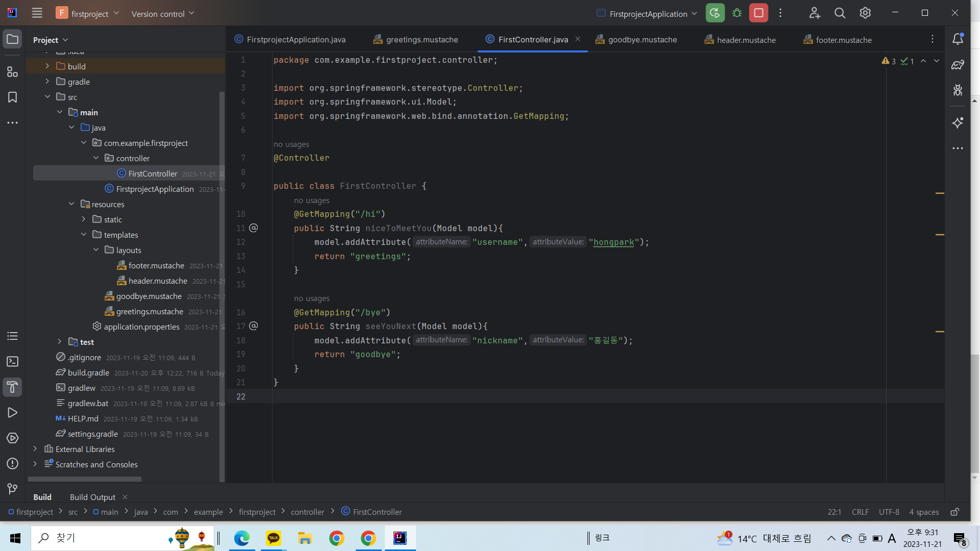This screenshot has height=551, width=980.
Task: Collapse the templates folder
Action: coord(84,235)
